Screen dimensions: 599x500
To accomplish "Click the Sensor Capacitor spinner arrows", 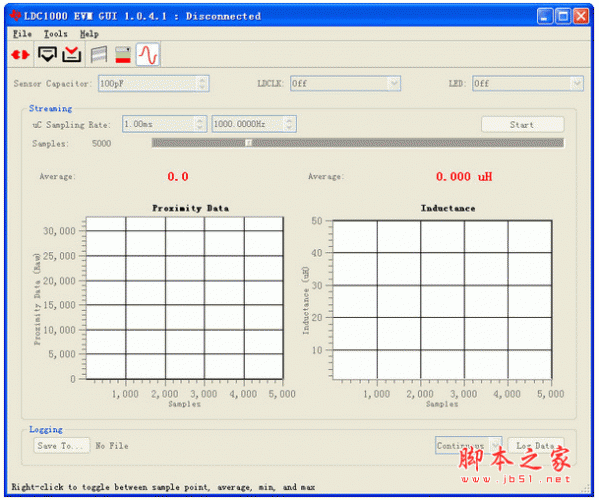I will 202,83.
